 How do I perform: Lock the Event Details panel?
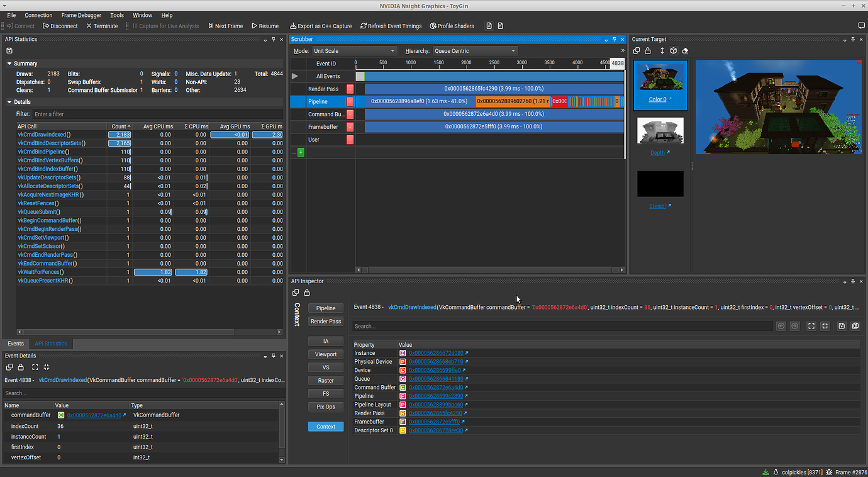[x=21, y=367]
